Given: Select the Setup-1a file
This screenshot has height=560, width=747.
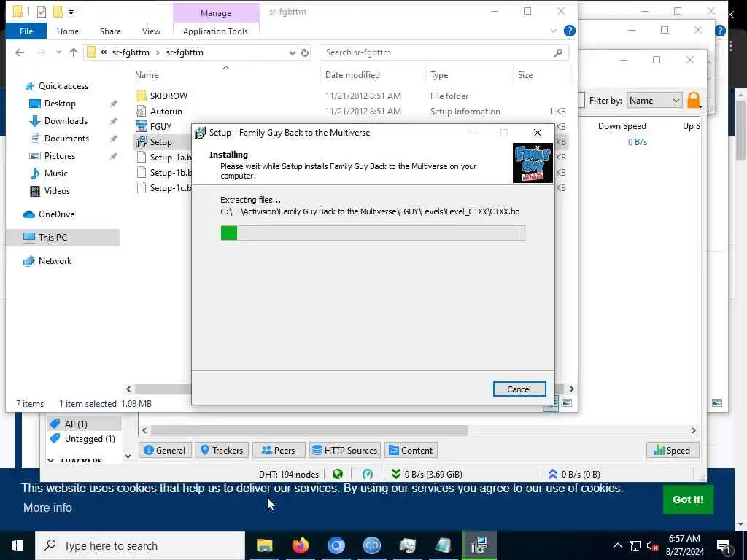Looking at the screenshot, I should tap(171, 157).
